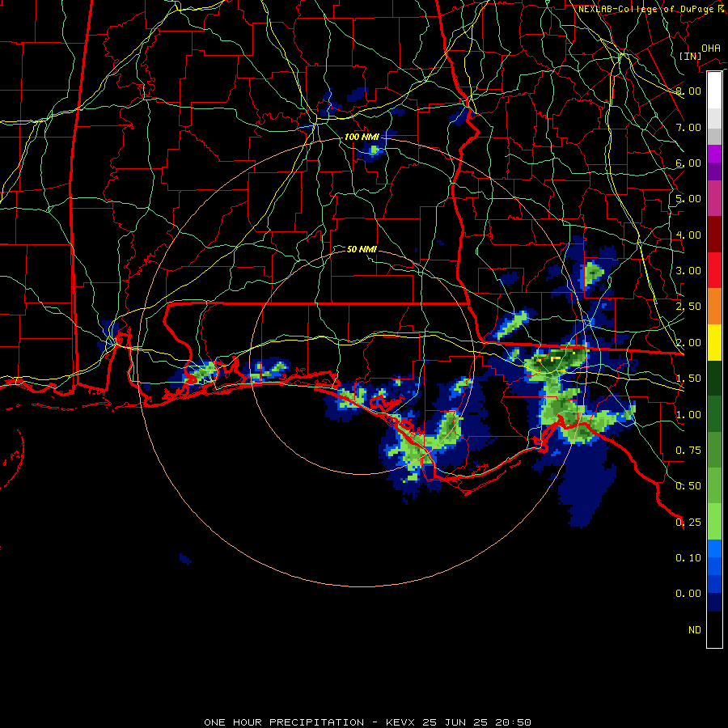
Task: Click the light green swatch near 0.25
Action: (714, 522)
